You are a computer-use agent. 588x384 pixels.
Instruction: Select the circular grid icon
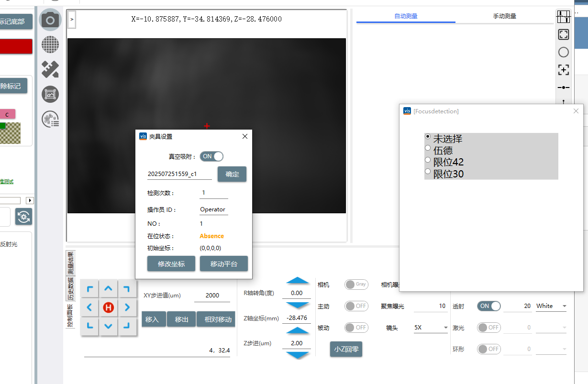pos(50,45)
